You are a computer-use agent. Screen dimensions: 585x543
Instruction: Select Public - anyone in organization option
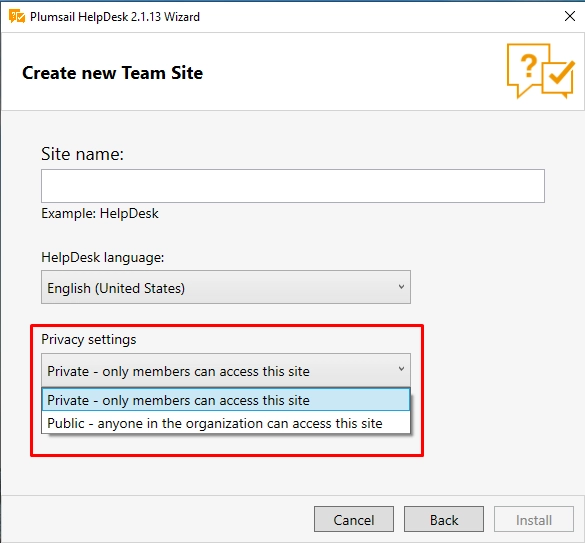point(226,423)
